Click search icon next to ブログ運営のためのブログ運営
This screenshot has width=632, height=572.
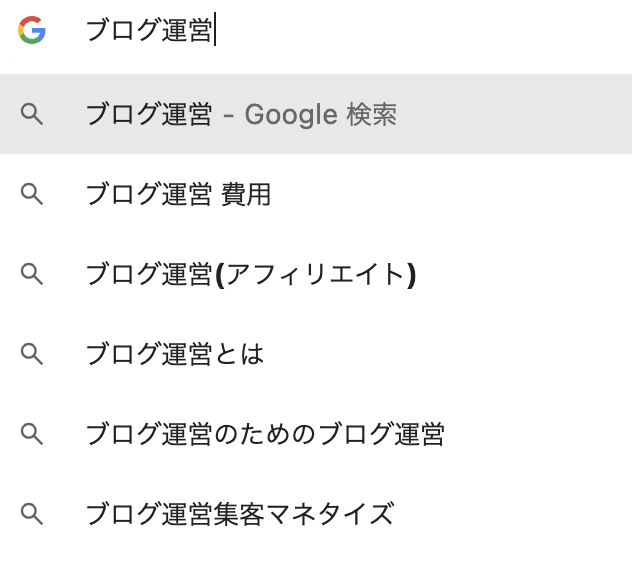coord(32,434)
